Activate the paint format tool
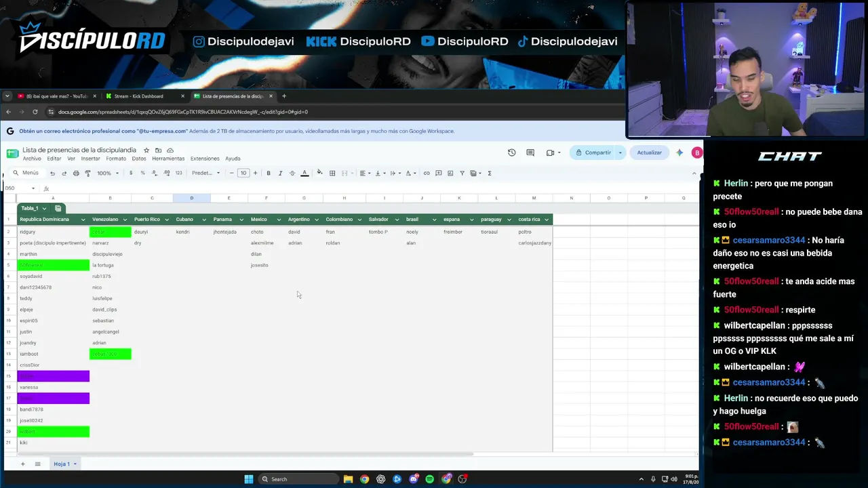868x488 pixels. tap(87, 173)
